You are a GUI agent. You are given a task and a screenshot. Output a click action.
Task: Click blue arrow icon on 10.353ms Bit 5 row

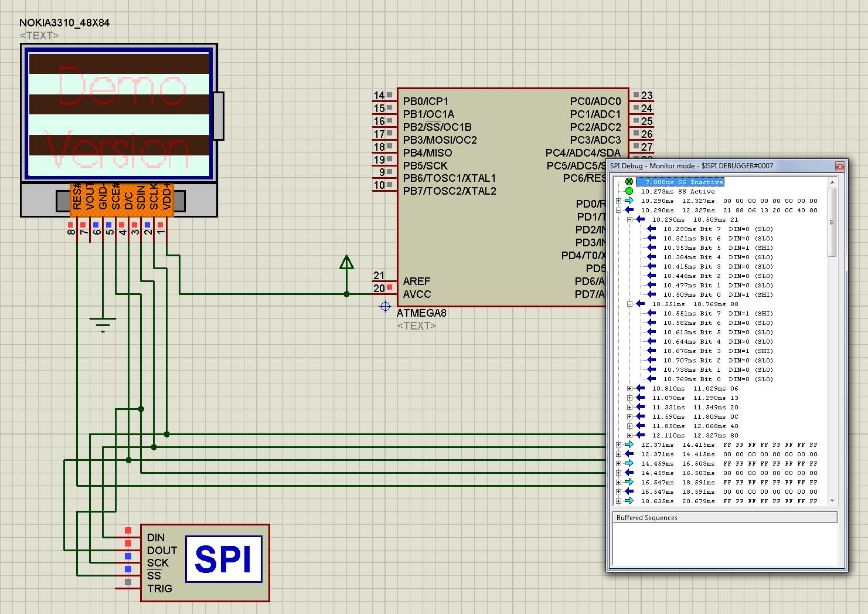[x=651, y=247]
